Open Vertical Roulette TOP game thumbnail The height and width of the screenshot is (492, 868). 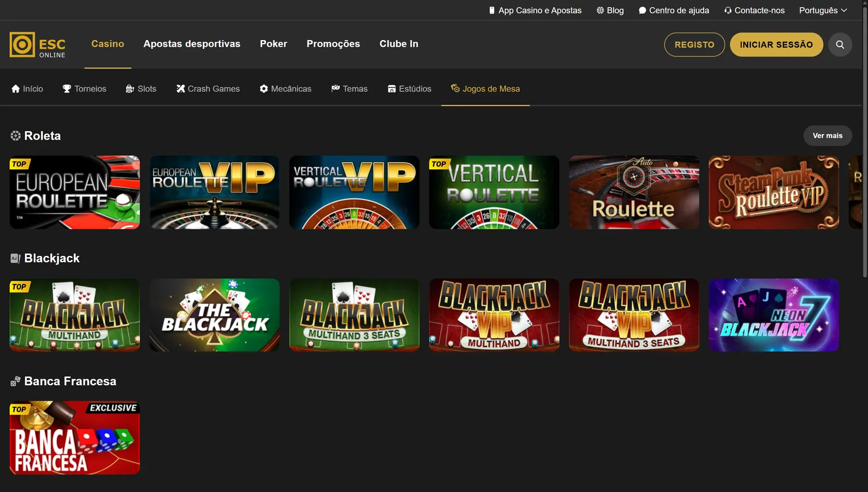tap(494, 193)
